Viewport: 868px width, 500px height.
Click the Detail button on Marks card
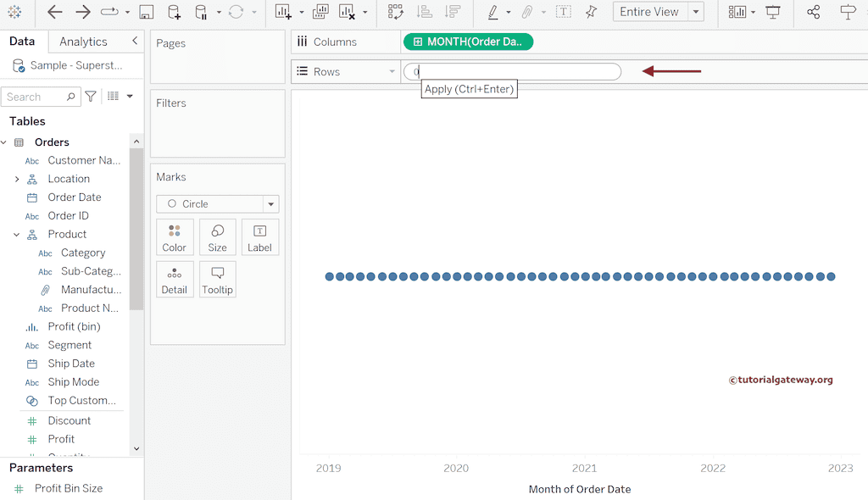coord(175,279)
